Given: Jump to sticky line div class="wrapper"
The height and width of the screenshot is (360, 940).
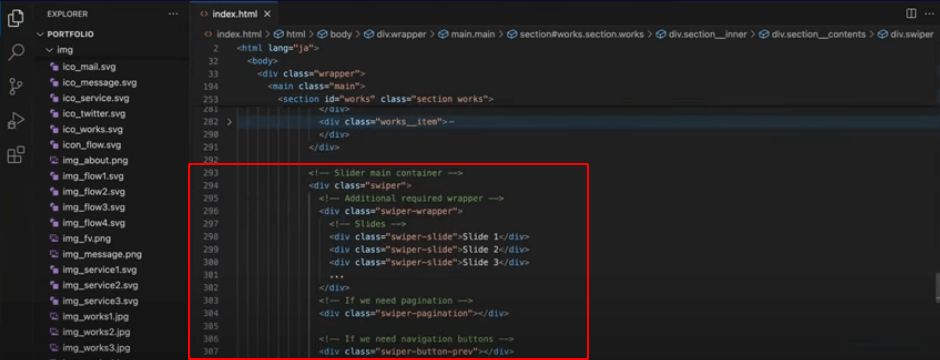Looking at the screenshot, I should 311,74.
